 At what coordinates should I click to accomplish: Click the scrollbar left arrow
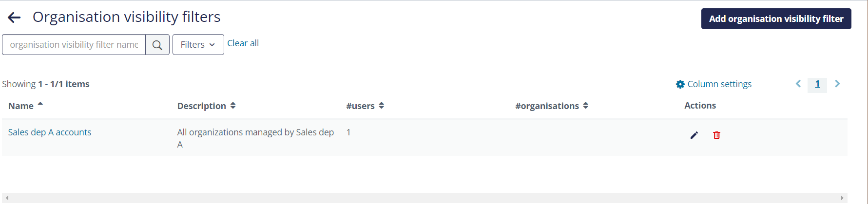tap(7, 198)
